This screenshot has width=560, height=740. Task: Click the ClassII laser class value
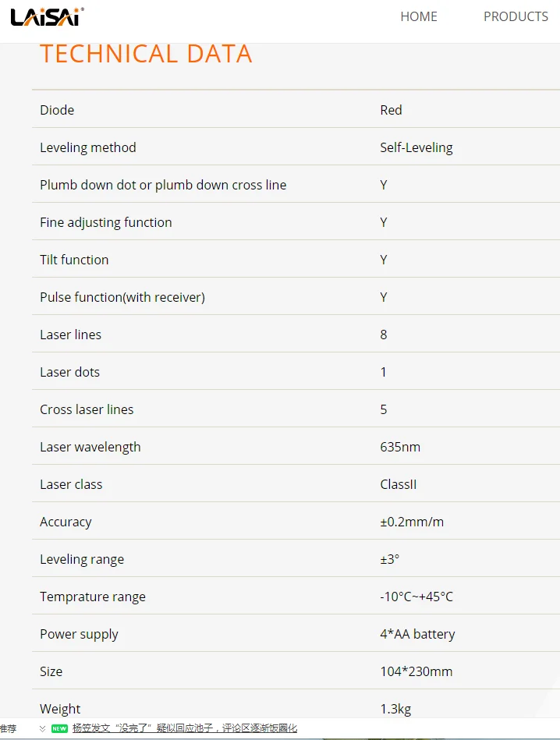tap(399, 484)
